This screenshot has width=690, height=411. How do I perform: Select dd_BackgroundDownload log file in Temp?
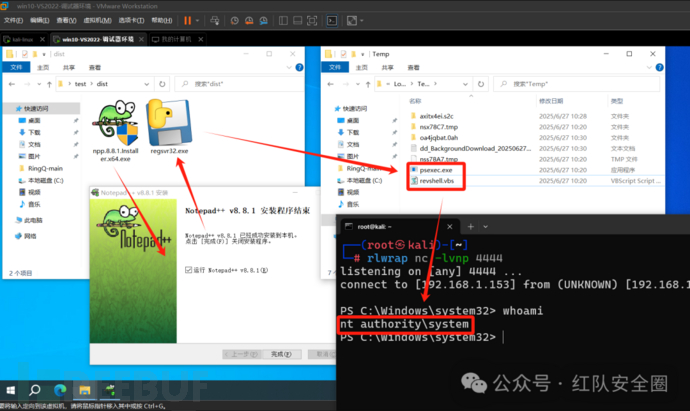pos(475,148)
